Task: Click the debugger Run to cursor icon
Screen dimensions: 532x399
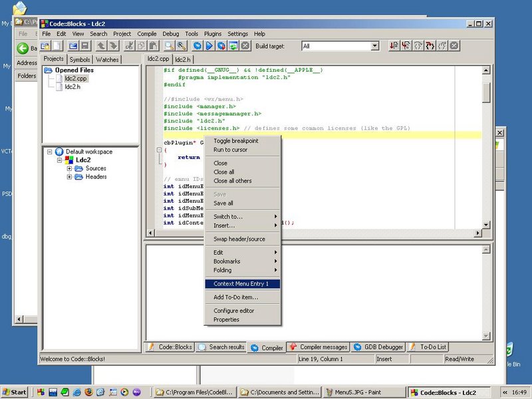Action: [406, 46]
